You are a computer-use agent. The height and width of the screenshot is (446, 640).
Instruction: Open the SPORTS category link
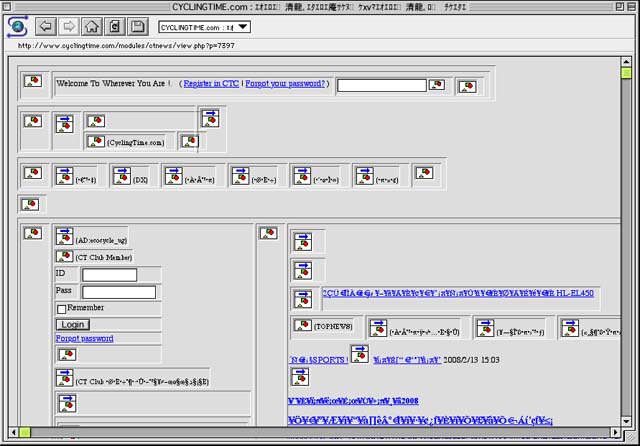click(x=318, y=360)
